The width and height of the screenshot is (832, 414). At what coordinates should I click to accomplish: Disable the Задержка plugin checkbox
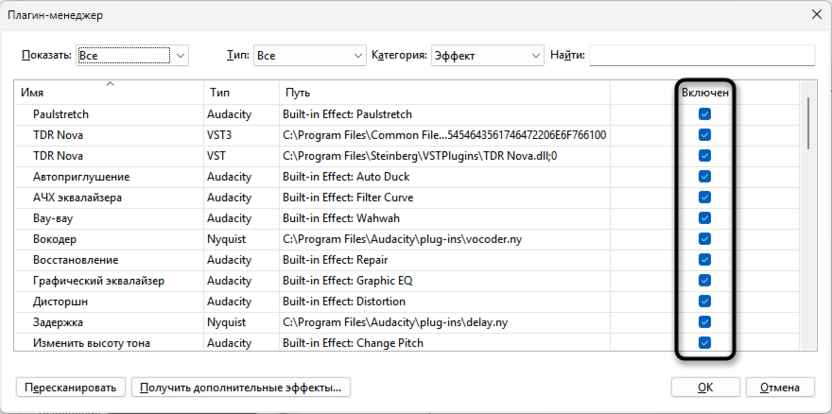(704, 322)
